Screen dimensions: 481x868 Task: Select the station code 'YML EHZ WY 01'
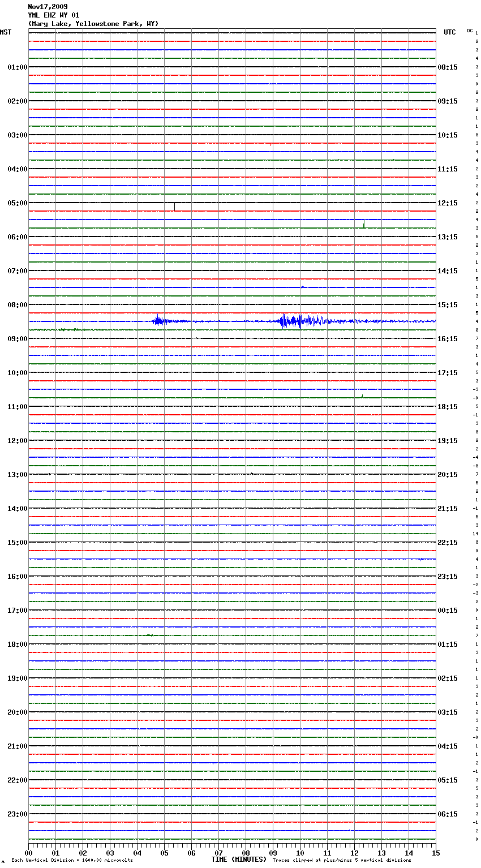coord(54,15)
